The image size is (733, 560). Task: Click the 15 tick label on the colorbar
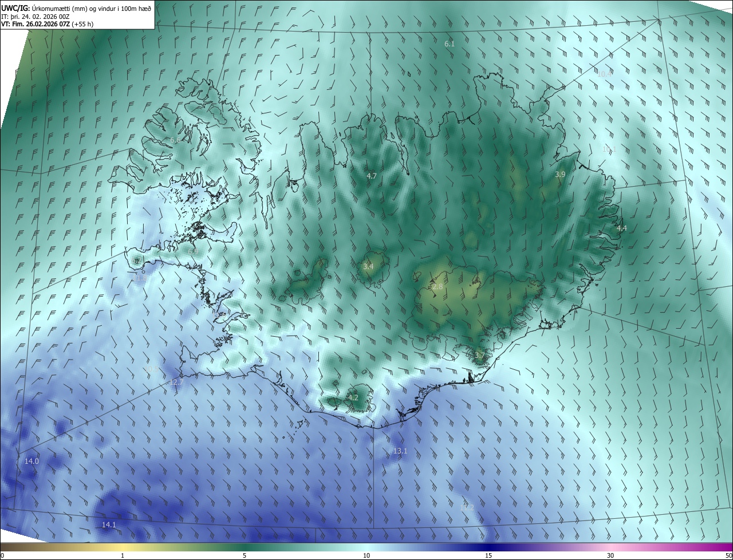[488, 555]
